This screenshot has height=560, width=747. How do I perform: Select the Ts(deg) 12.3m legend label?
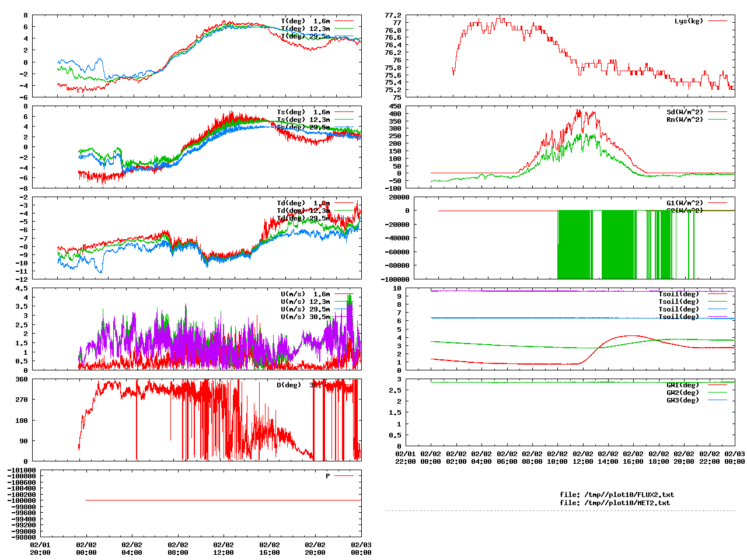coord(303,120)
